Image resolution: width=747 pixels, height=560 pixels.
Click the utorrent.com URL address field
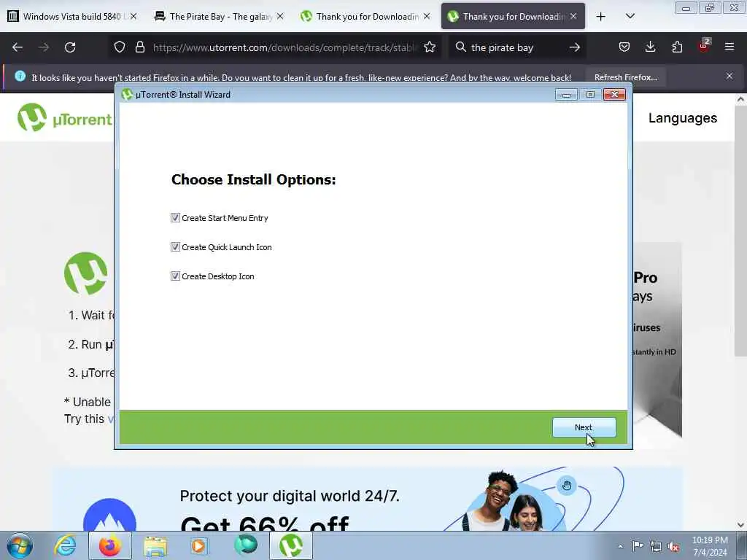coord(285,47)
